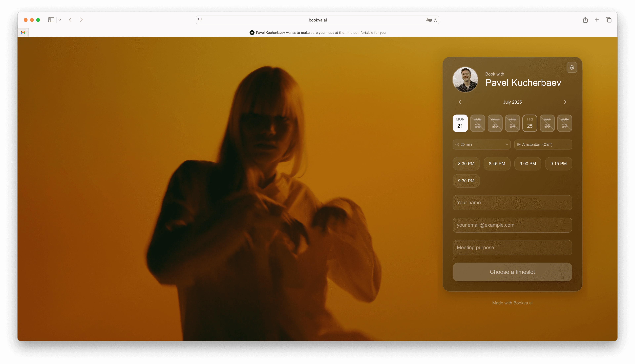Select Friday 25 date
Screen dimensions: 635x364
click(x=530, y=123)
